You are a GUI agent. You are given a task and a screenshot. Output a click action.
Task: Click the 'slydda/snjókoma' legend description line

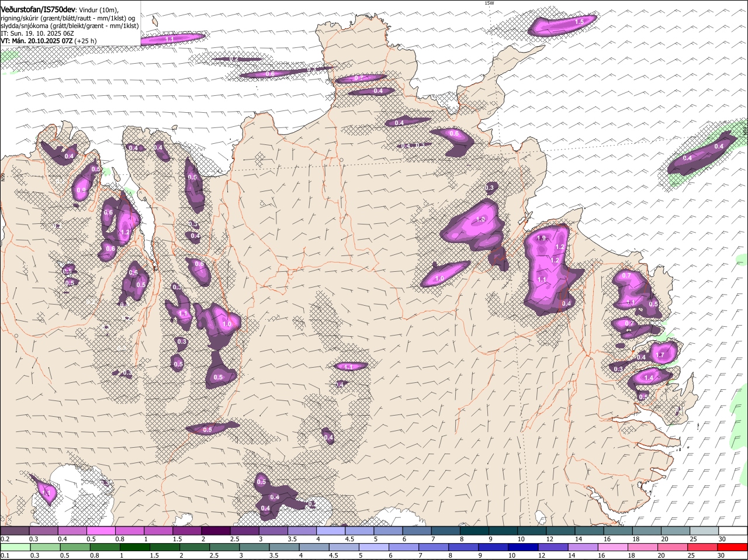[70, 26]
